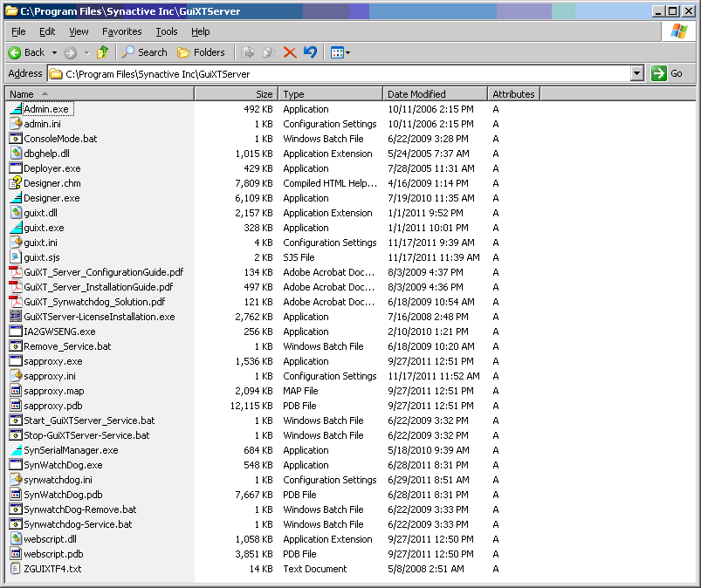
Task: Select the file name SynWatchDog.exe
Action: (63, 465)
